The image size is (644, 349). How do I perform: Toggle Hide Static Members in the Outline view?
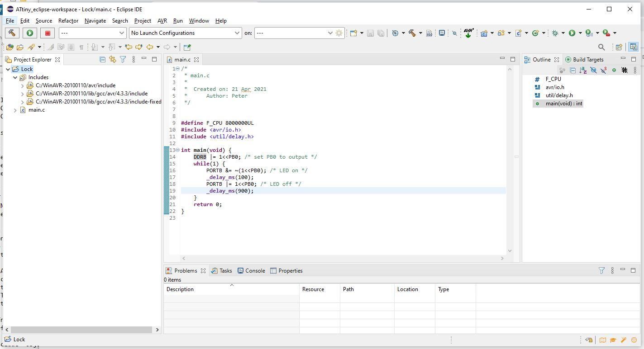click(x=604, y=70)
